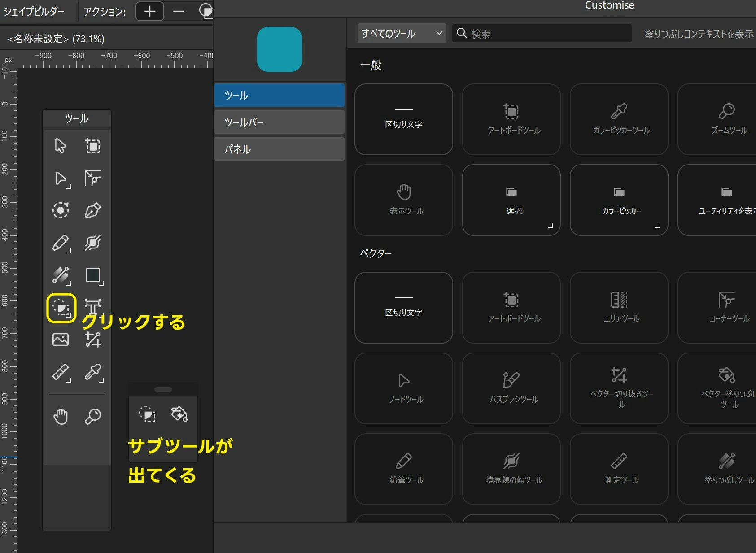This screenshot has height=553, width=756.
Task: Click the ベクター section heading
Action: pyautogui.click(x=376, y=253)
